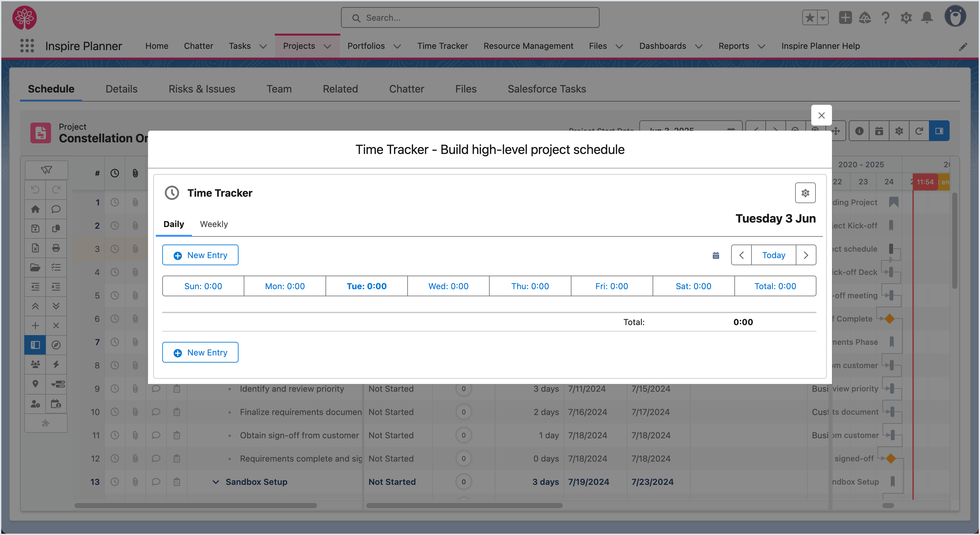Click the Today button
980x535 pixels.
click(773, 255)
